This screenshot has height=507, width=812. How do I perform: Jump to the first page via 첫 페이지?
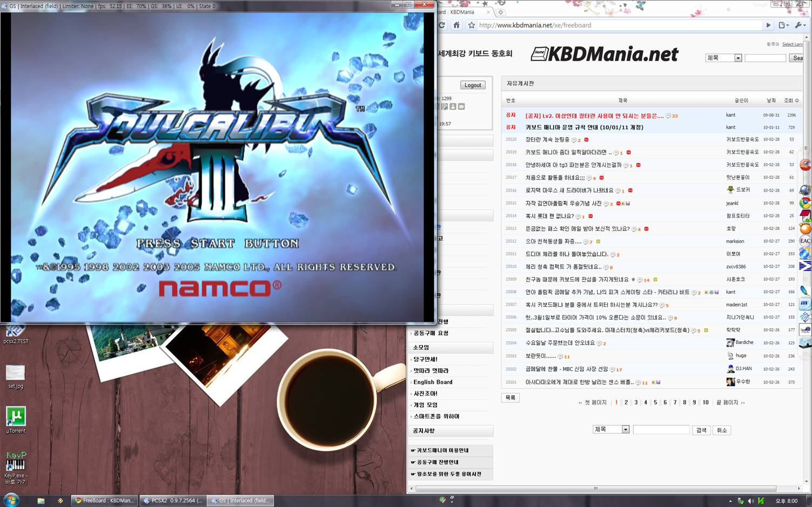coord(593,402)
